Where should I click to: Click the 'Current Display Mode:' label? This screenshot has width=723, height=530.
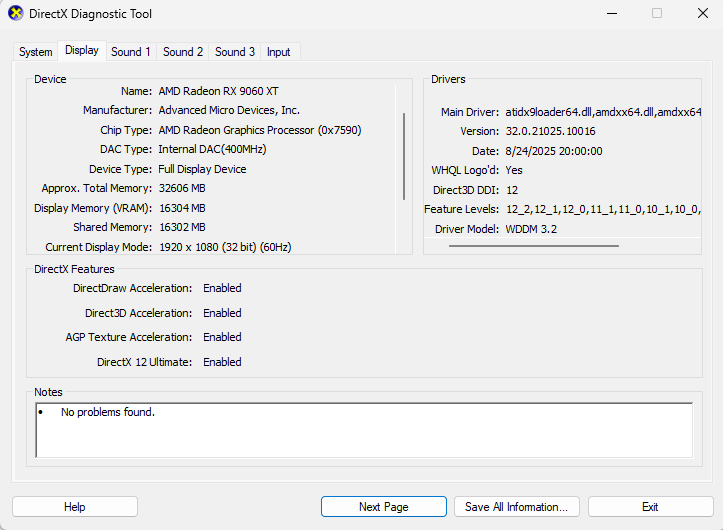coord(99,247)
